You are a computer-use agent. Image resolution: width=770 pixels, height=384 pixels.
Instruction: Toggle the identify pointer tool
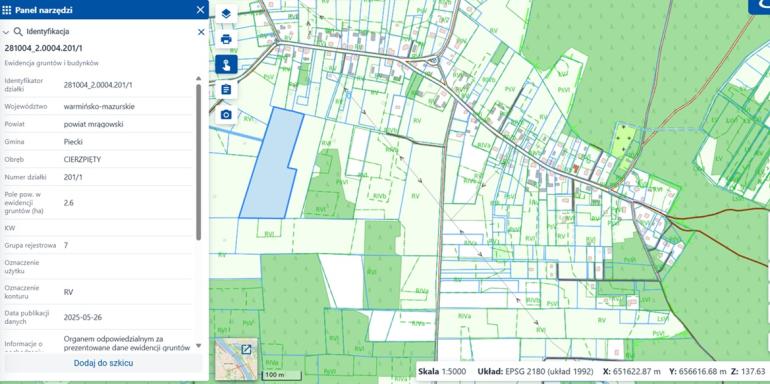[226, 64]
